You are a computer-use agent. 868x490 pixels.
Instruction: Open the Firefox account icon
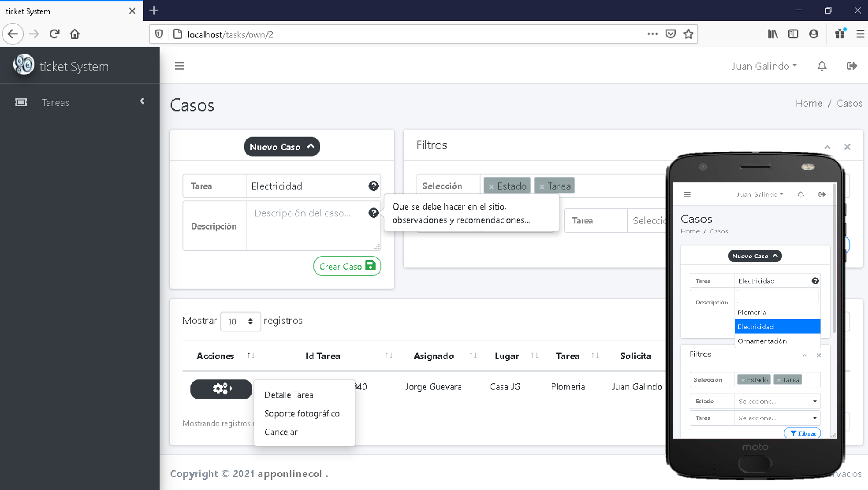tap(814, 34)
